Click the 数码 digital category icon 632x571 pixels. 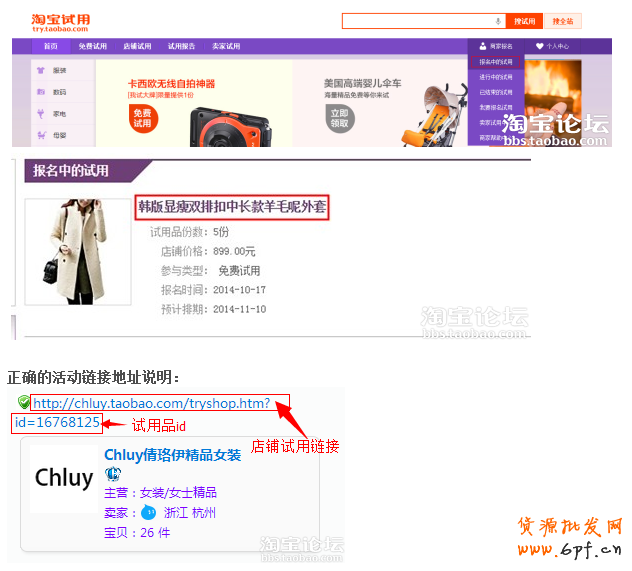[42, 92]
